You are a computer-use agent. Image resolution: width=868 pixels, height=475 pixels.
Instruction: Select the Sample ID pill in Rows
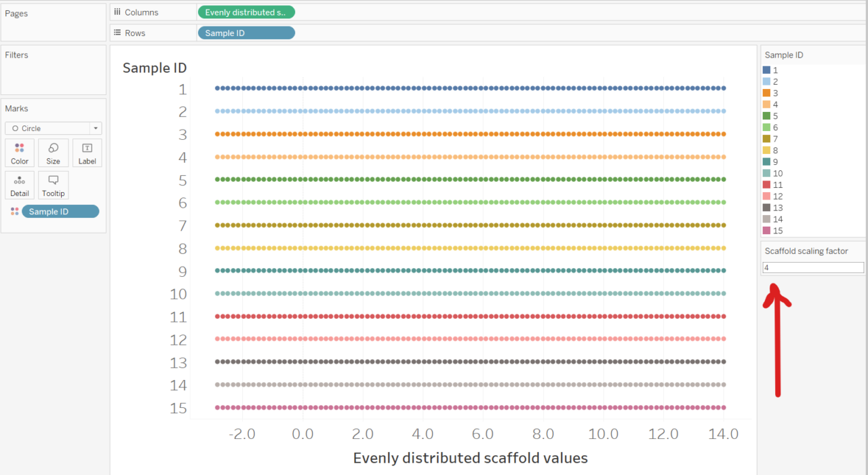246,33
